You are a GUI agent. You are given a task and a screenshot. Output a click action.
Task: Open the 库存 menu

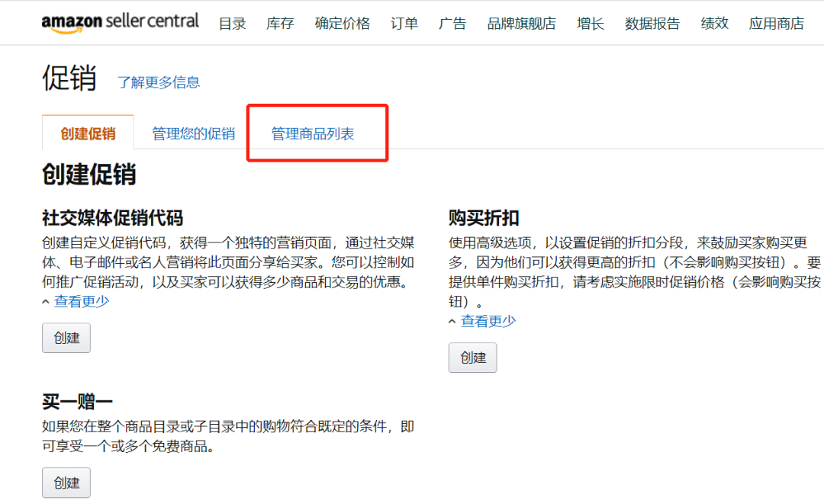click(x=280, y=24)
